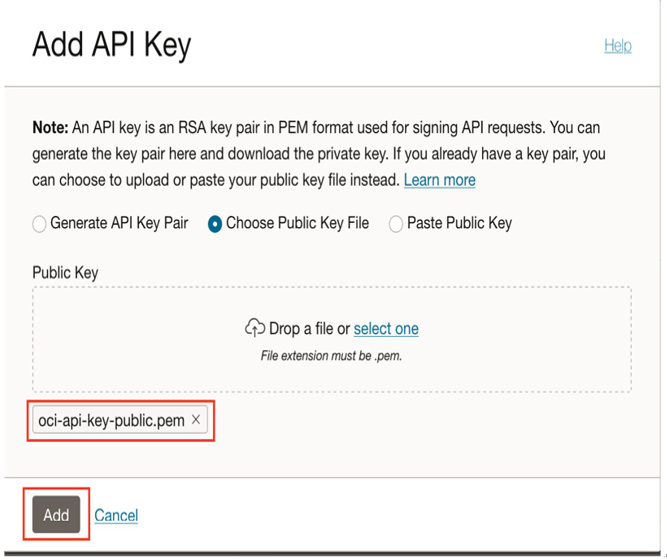Remove oci-api-key-public.pem with the X icon
This screenshot has height=560, width=667.
pos(196,420)
